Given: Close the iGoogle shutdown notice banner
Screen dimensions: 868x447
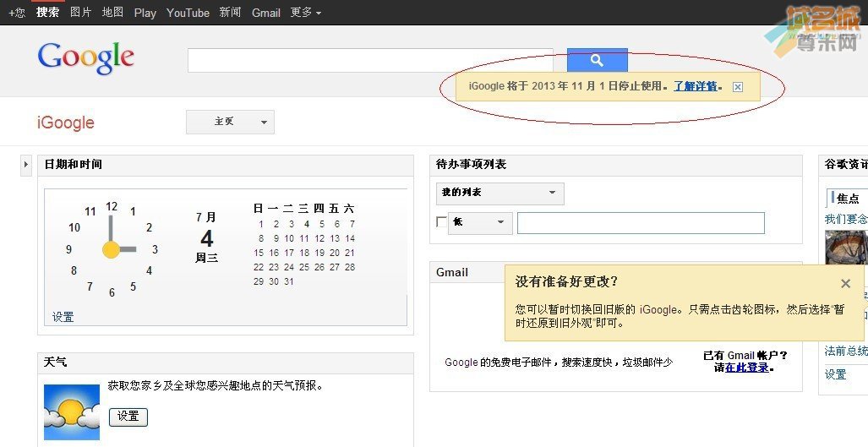Looking at the screenshot, I should (737, 87).
